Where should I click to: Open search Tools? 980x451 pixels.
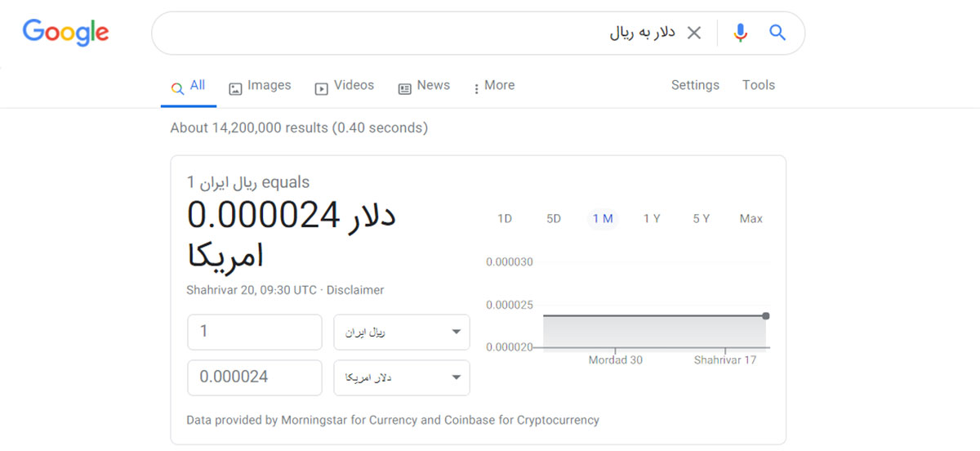pos(758,85)
